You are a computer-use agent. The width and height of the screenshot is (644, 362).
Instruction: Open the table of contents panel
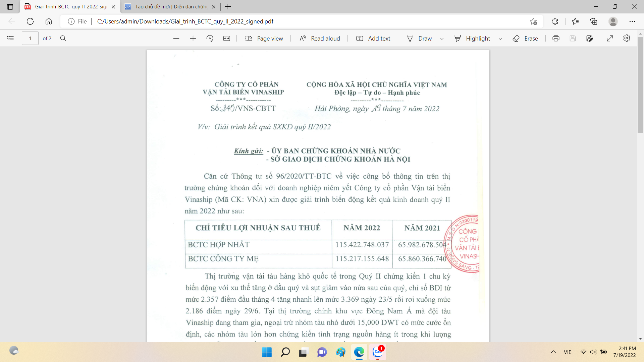pos(10,39)
